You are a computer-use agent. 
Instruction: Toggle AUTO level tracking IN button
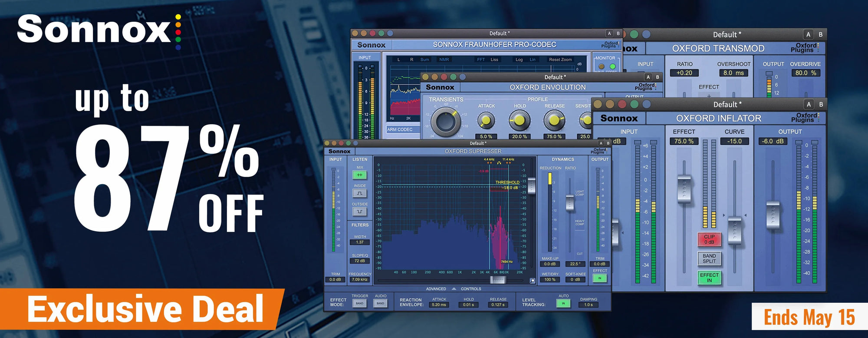pyautogui.click(x=563, y=303)
